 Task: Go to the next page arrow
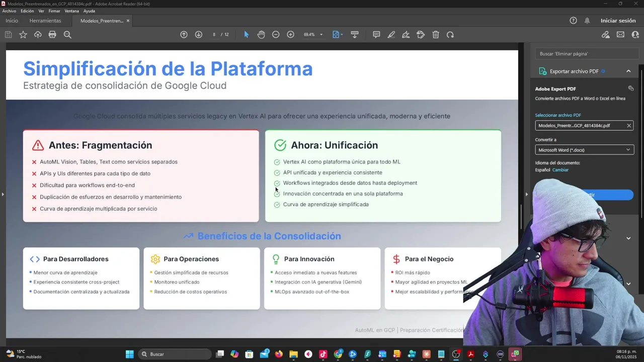click(x=199, y=35)
